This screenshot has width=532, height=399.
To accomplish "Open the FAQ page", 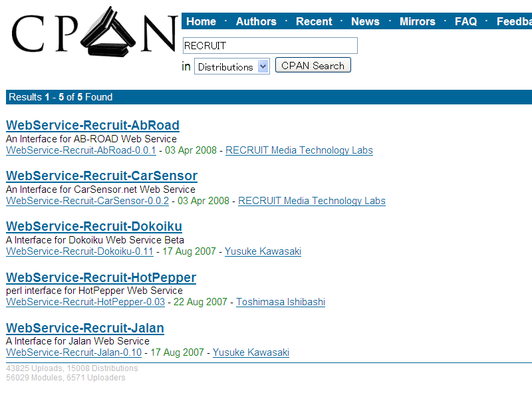I will click(x=466, y=21).
